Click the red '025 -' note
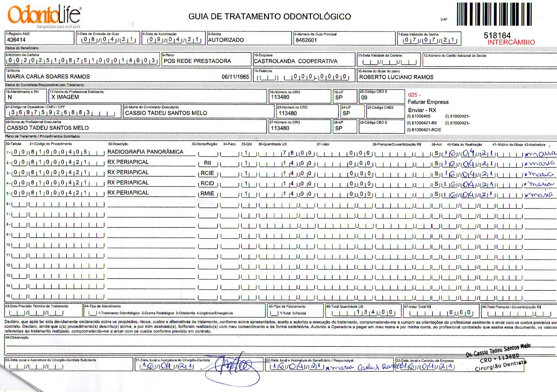This screenshot has height=392, width=557. 414,95
